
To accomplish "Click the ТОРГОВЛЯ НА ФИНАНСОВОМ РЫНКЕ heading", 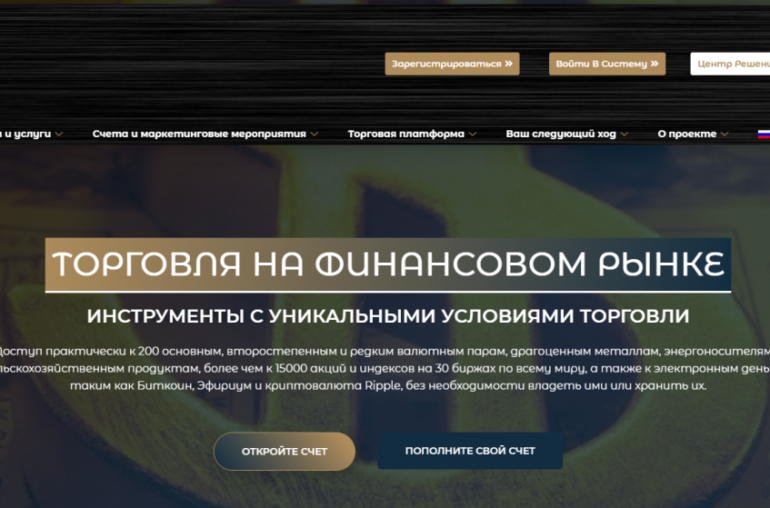I will tap(388, 264).
